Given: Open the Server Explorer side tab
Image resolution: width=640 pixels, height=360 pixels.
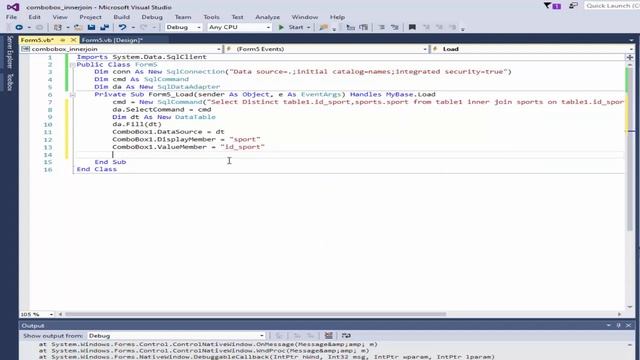Looking at the screenshot, I should 10,52.
